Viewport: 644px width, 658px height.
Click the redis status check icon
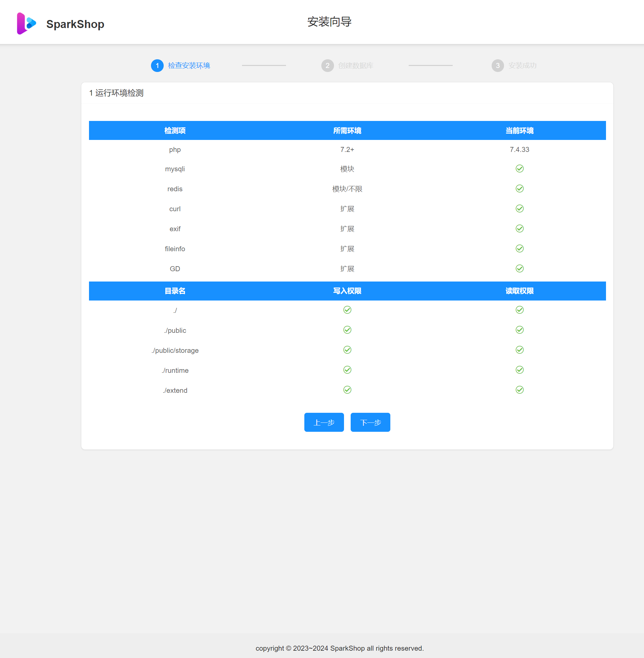pos(519,189)
